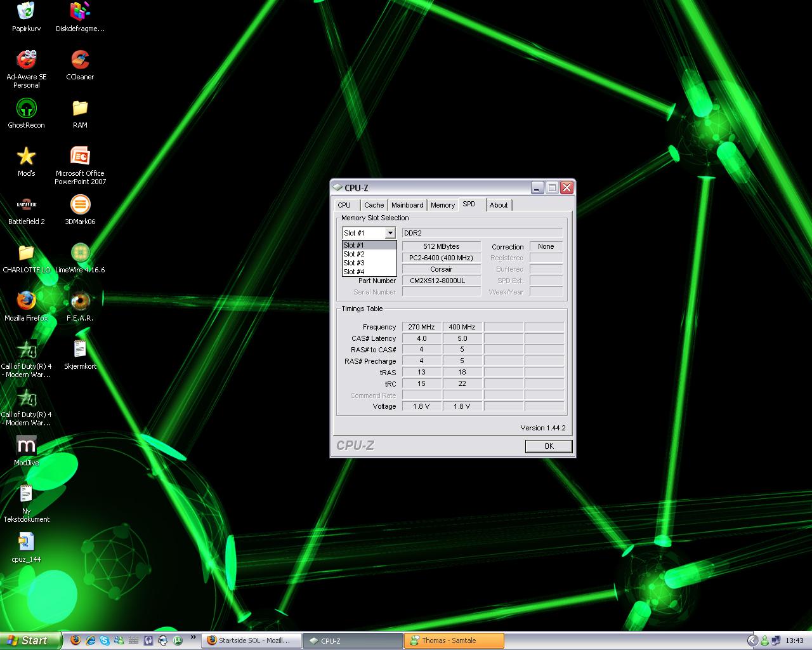The image size is (812, 650).
Task: Open the 3DMark06 desktop shortcut
Action: pos(80,210)
